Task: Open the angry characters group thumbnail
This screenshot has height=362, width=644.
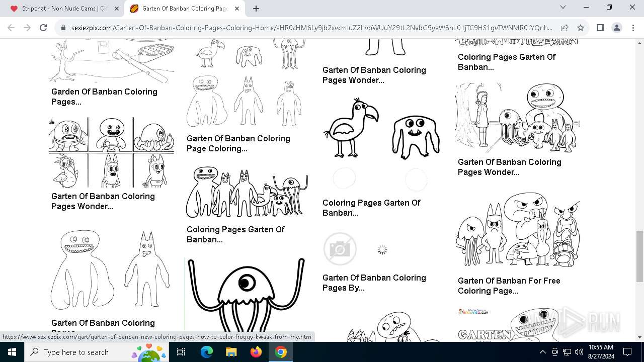Action: click(x=518, y=230)
